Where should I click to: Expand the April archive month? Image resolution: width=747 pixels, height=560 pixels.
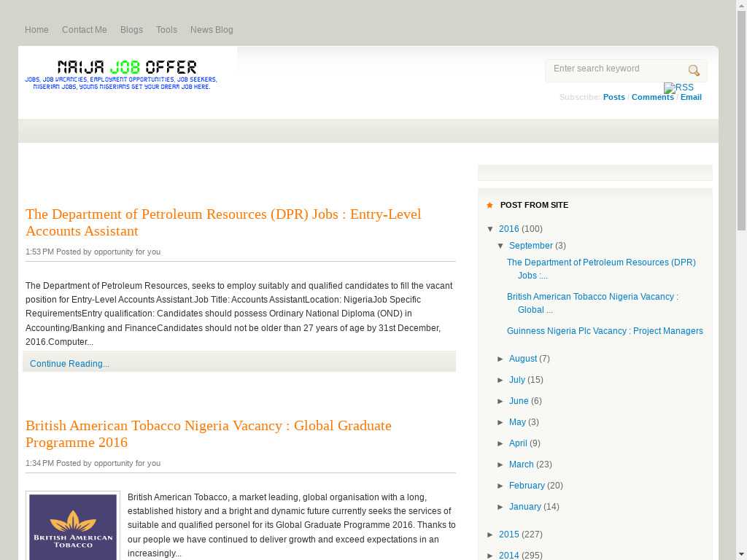pos(500,443)
